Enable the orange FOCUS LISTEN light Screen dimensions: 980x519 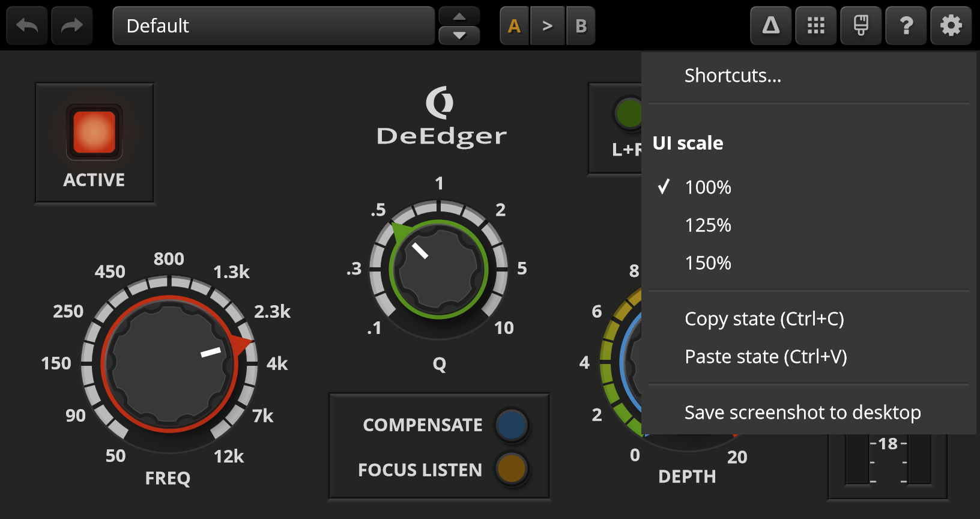[512, 469]
